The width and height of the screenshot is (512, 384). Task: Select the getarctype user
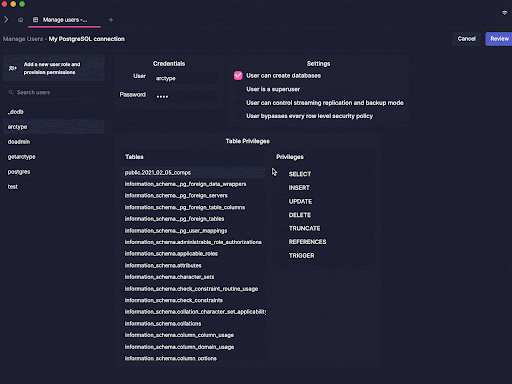point(54,157)
